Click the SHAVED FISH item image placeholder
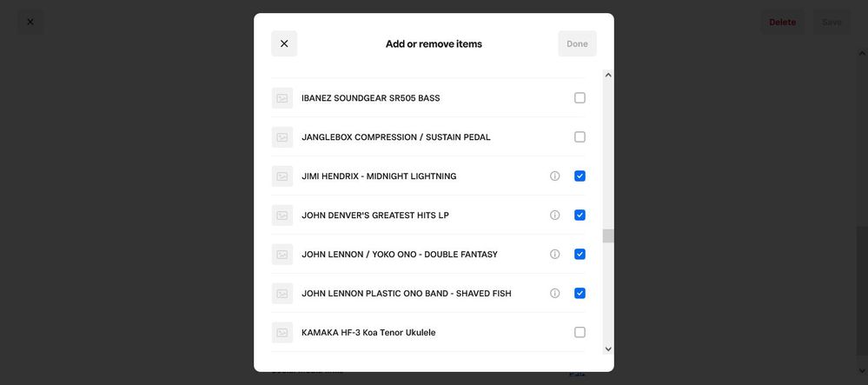Screen dimensions: 868x385 point(282,293)
